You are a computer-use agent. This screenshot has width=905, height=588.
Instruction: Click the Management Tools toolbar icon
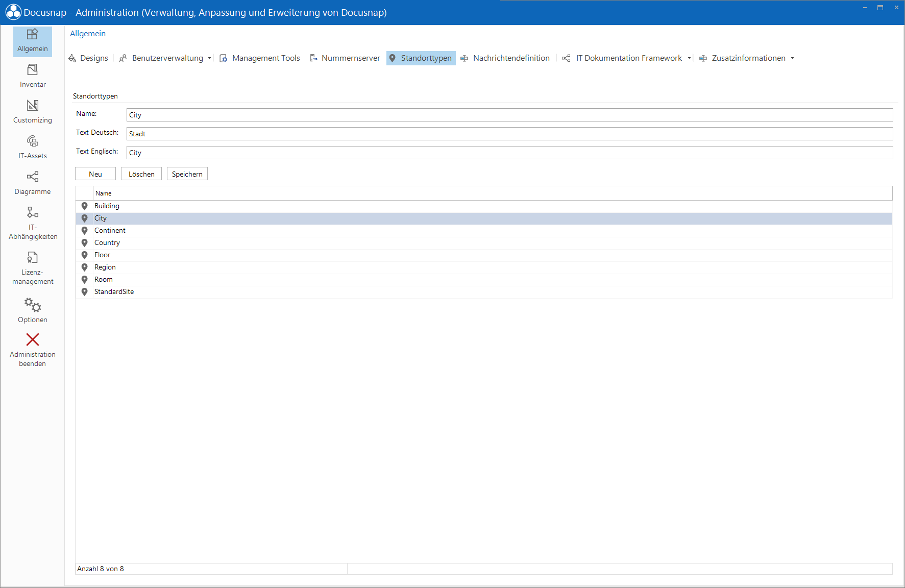[x=223, y=58]
